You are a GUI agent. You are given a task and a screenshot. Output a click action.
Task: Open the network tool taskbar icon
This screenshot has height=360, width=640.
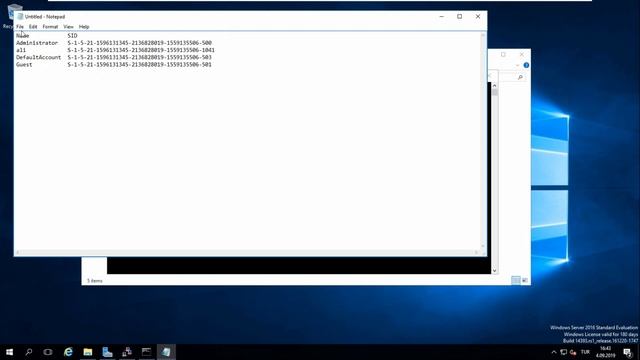[127, 352]
